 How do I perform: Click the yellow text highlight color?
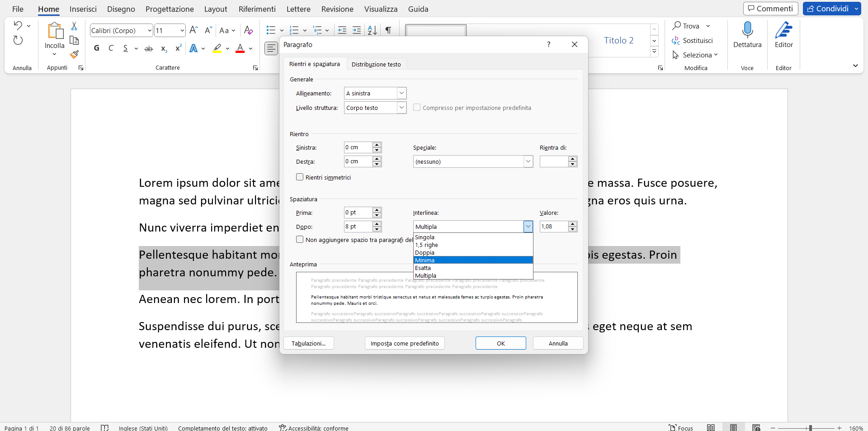pyautogui.click(x=217, y=48)
